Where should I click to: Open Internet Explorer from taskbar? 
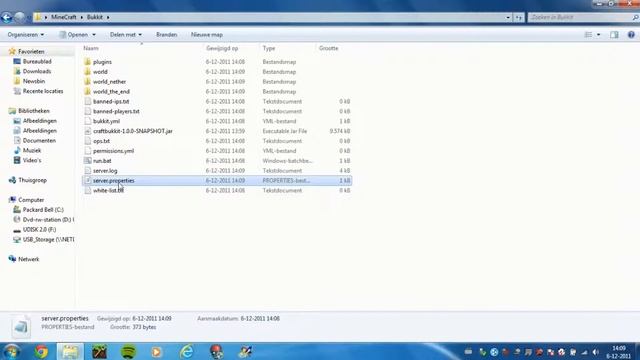click(x=187, y=351)
